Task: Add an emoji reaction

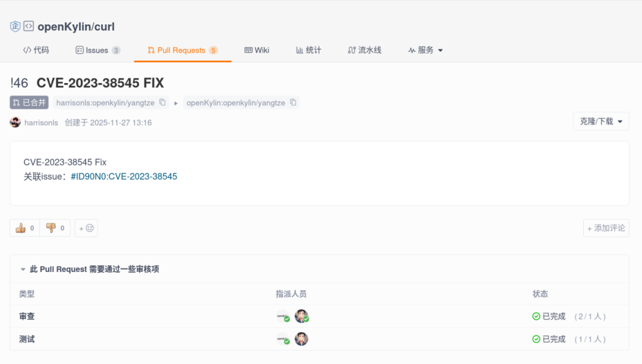Action: click(x=86, y=228)
